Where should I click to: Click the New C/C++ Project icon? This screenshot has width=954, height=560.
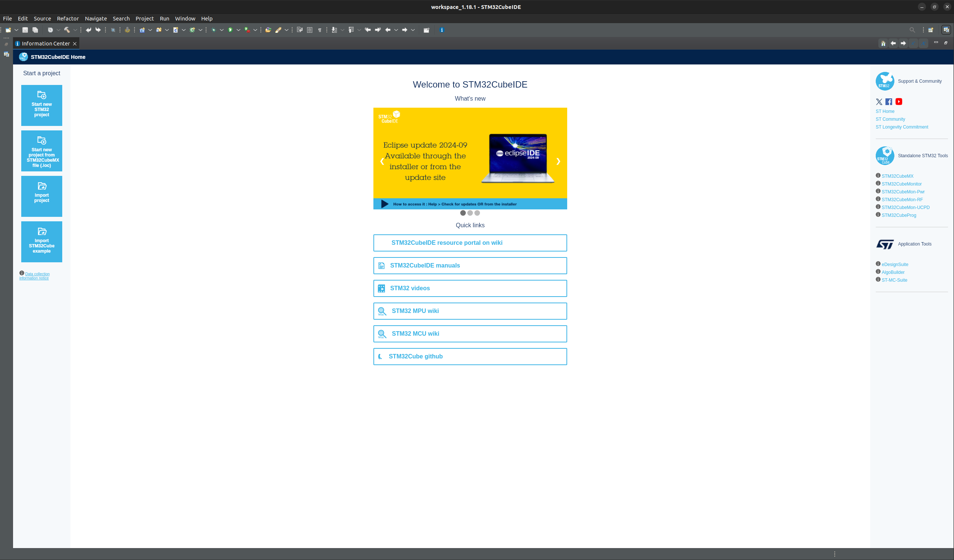pyautogui.click(x=142, y=30)
